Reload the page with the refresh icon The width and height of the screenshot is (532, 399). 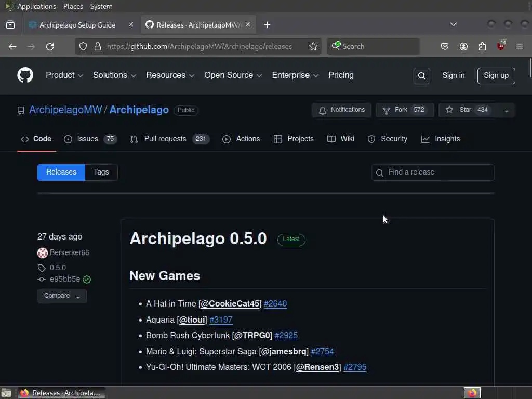pos(50,46)
